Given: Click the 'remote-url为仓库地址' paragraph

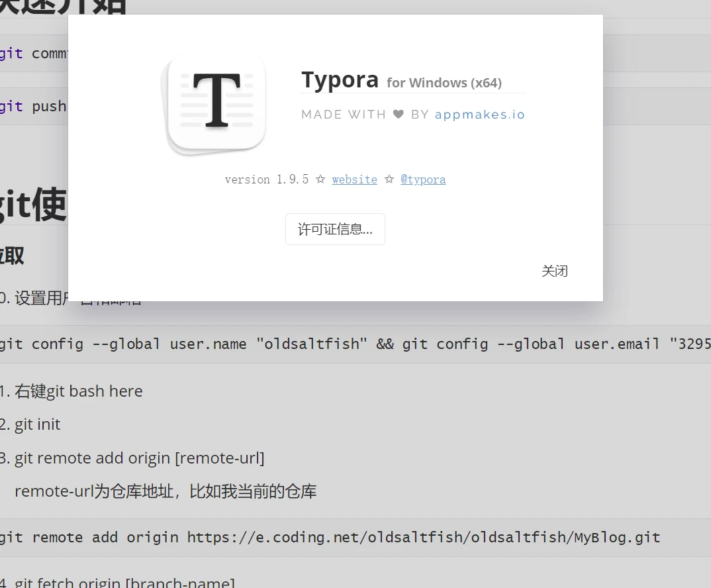Looking at the screenshot, I should 166,491.
